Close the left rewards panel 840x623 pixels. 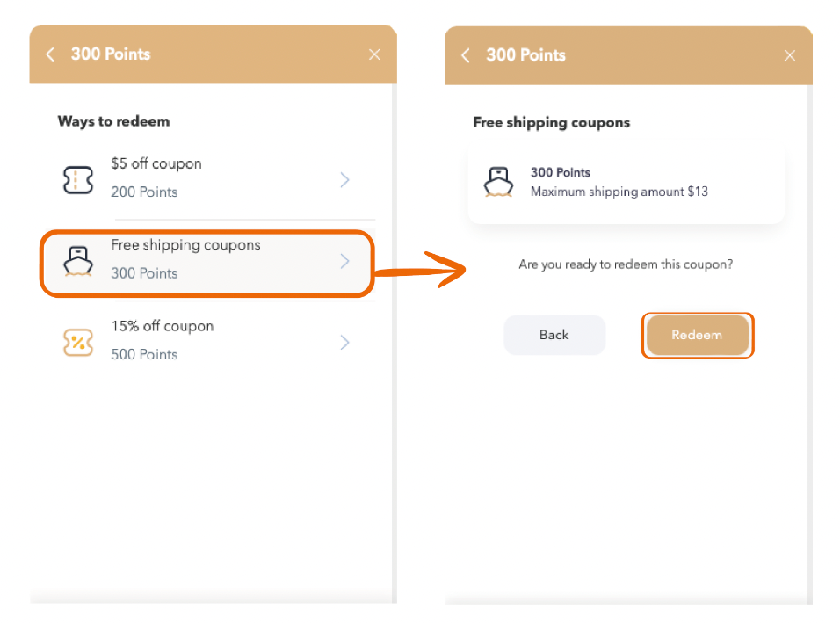click(x=374, y=54)
